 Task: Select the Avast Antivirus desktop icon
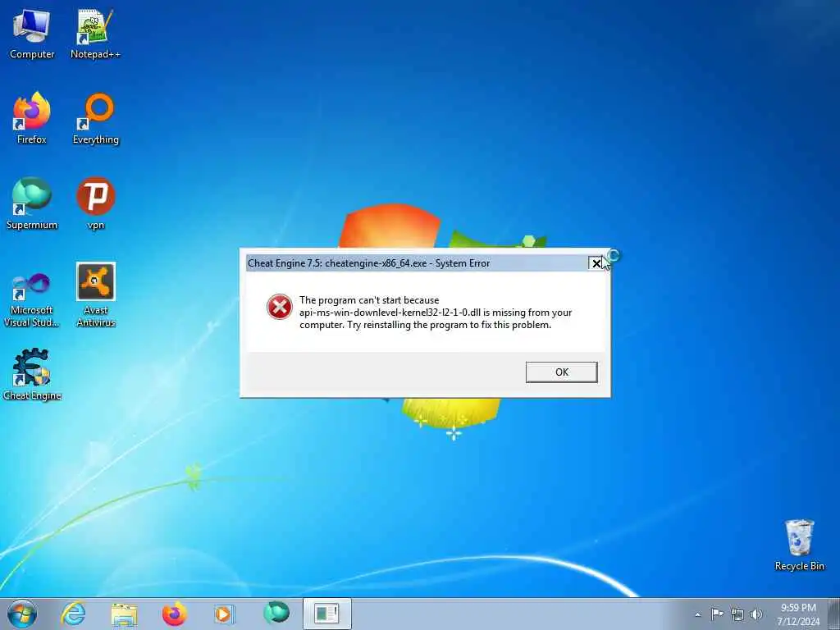[95, 294]
